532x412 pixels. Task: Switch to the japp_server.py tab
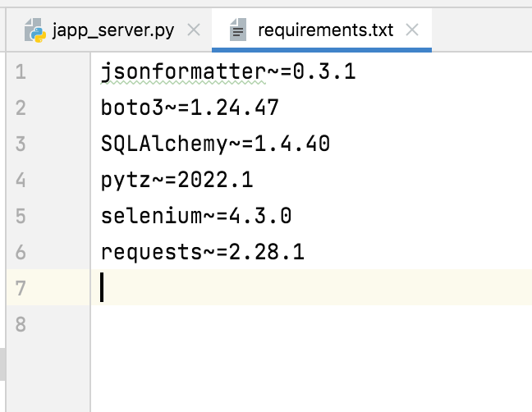click(108, 30)
